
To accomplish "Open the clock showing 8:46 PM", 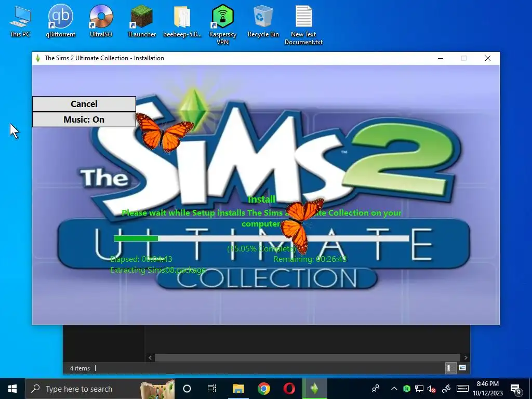I will tap(487, 389).
